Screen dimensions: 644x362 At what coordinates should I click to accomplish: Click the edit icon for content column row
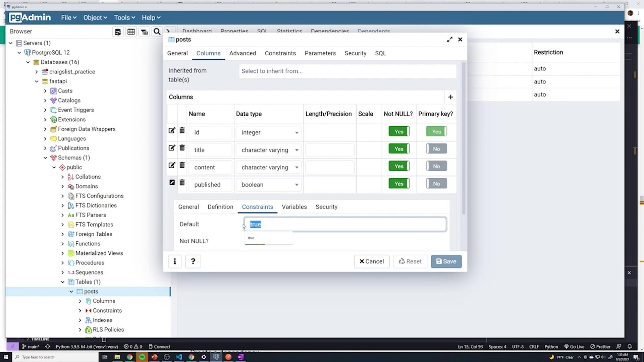click(x=172, y=165)
